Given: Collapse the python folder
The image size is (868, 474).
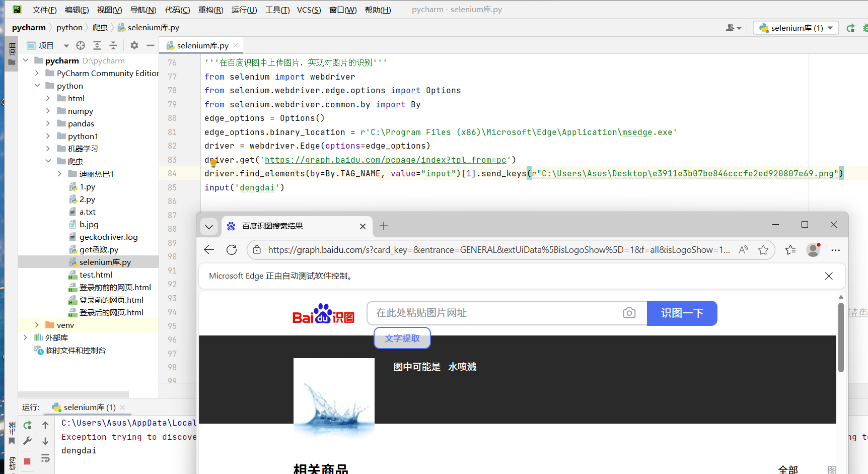Looking at the screenshot, I should click(37, 86).
